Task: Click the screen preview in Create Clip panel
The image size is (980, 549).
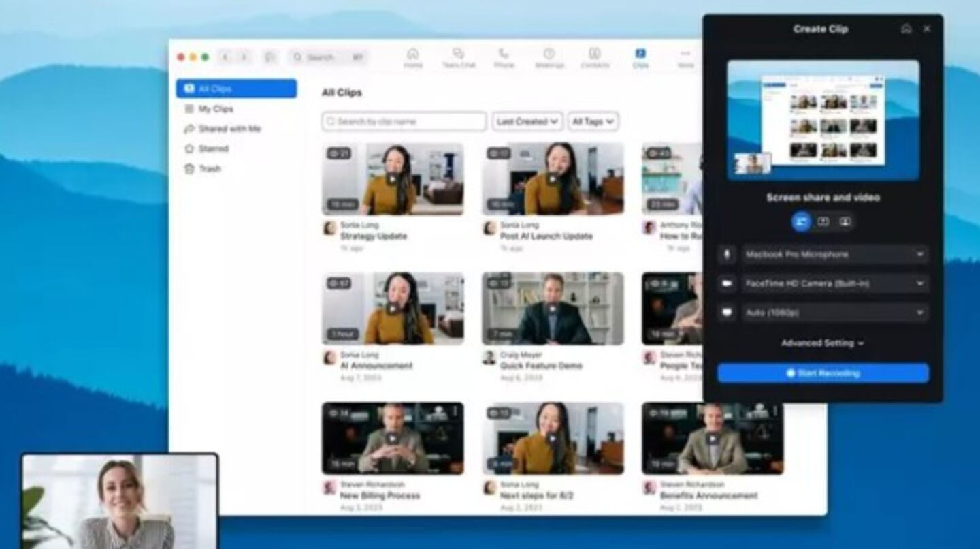Action: (823, 120)
